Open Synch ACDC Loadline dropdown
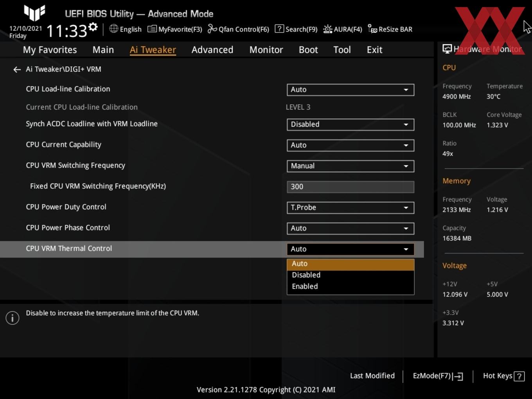Viewport: 532px width, 399px height. coord(350,124)
